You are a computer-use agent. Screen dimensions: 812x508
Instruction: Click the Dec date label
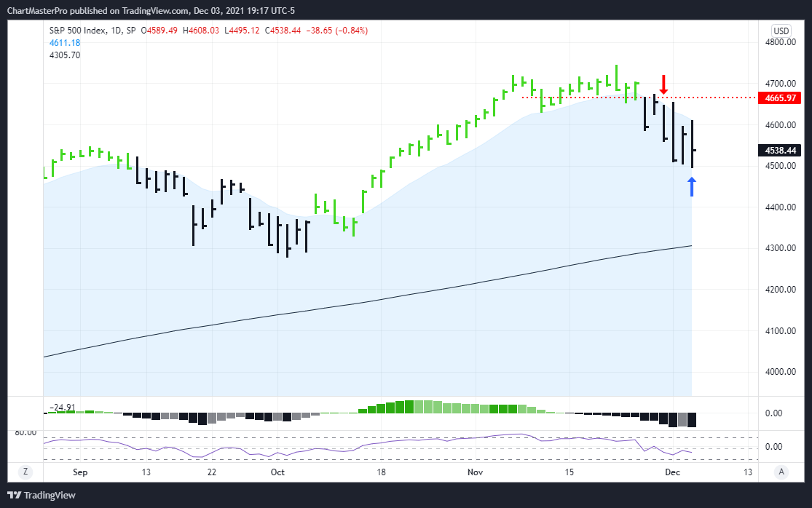pos(672,472)
